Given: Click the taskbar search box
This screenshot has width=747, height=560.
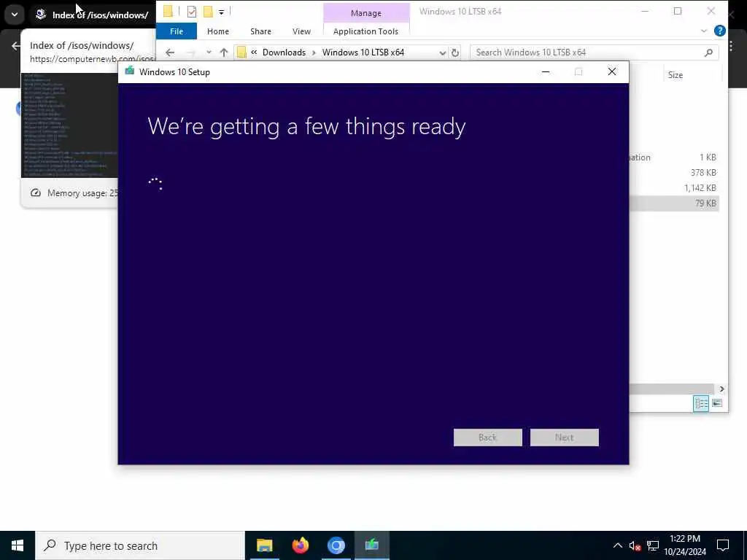Looking at the screenshot, I should (140, 545).
